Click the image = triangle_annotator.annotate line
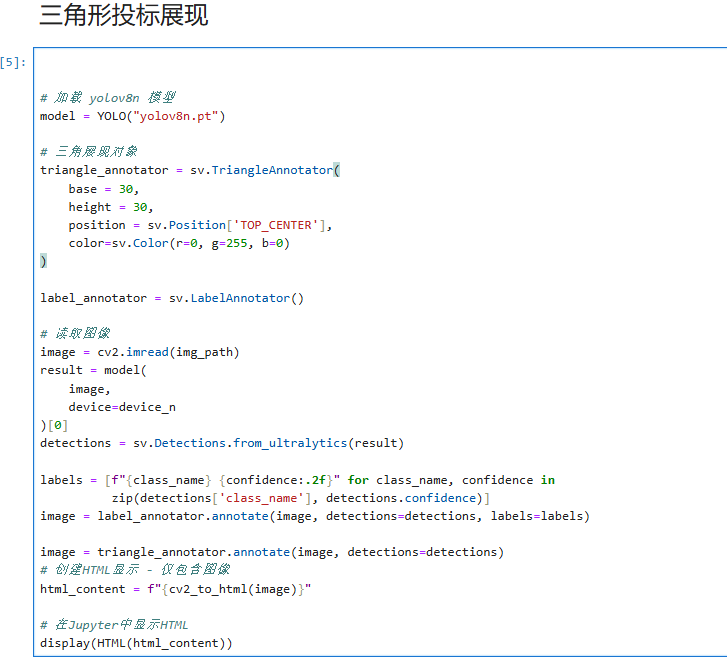727x670 pixels. coord(272,552)
